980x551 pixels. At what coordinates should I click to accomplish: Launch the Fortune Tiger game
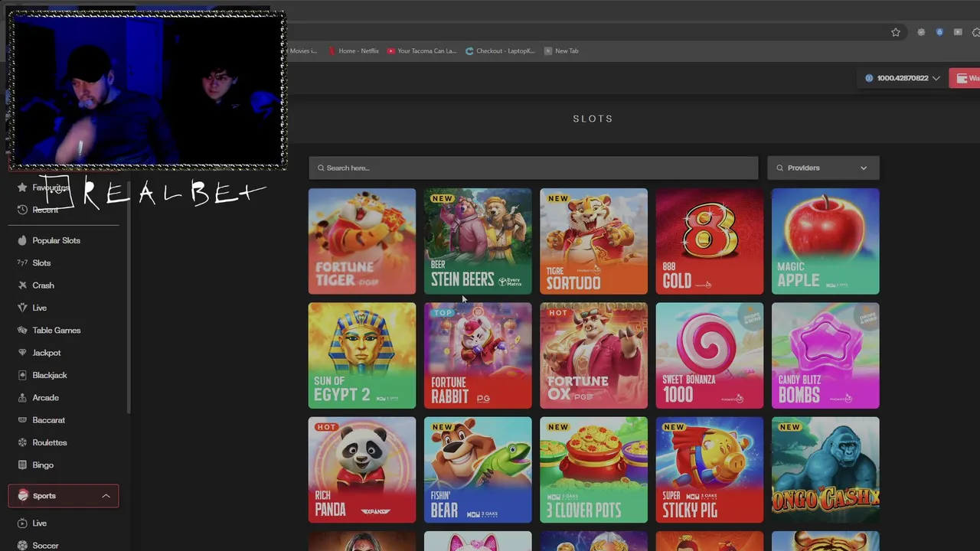click(x=362, y=241)
